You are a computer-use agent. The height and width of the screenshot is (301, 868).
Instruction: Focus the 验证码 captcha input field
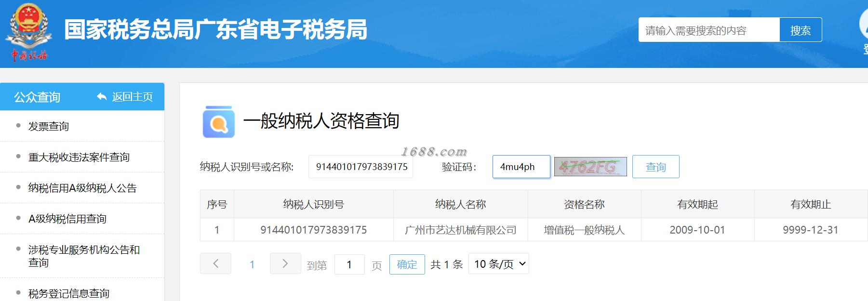[x=521, y=167]
